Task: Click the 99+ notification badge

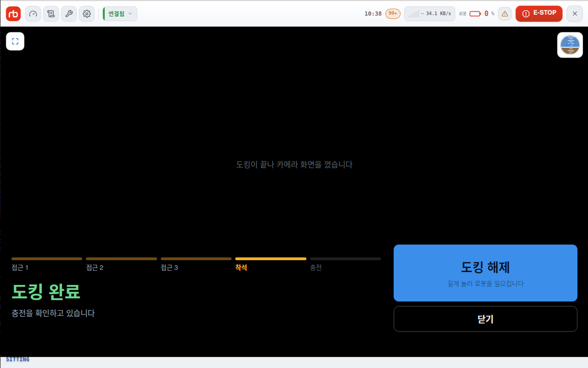Action: (x=393, y=13)
